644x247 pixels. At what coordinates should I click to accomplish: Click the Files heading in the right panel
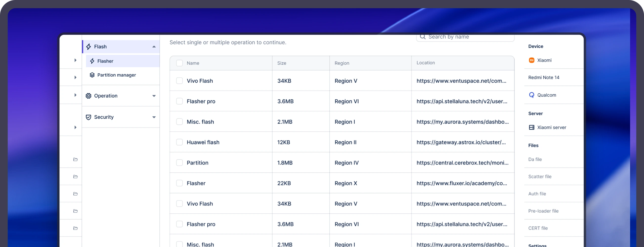pos(533,145)
